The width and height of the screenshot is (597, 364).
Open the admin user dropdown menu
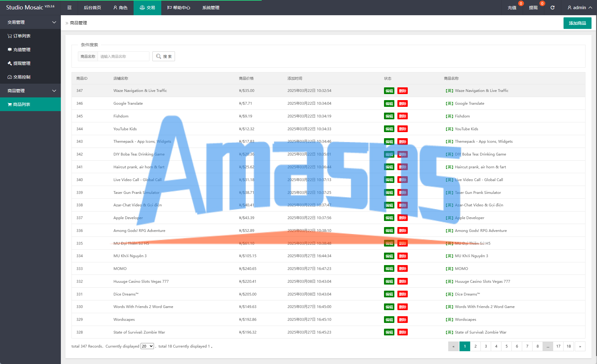click(580, 8)
